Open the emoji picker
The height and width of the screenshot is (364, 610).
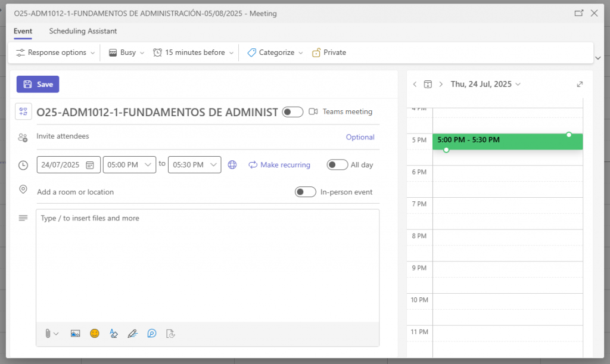click(95, 334)
